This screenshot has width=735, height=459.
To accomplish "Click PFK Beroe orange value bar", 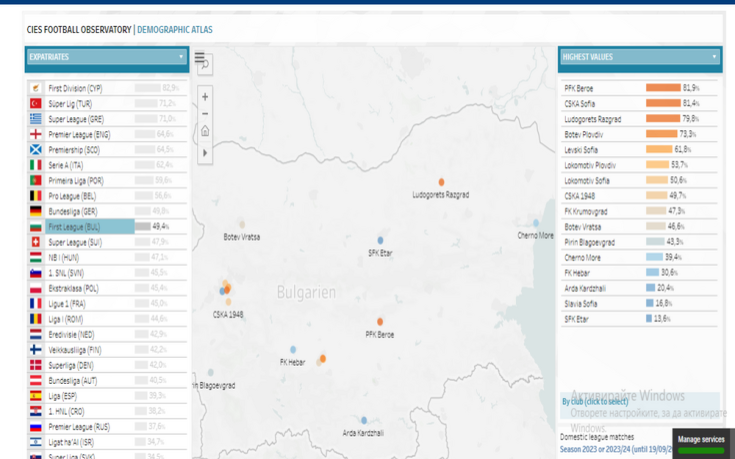I will (x=663, y=88).
